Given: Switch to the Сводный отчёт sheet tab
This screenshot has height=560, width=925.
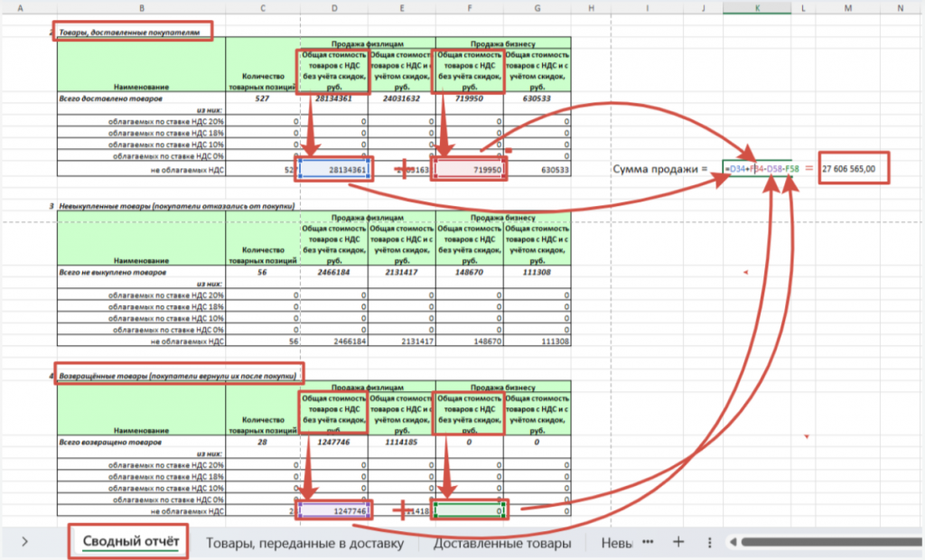Looking at the screenshot, I should click(x=129, y=542).
